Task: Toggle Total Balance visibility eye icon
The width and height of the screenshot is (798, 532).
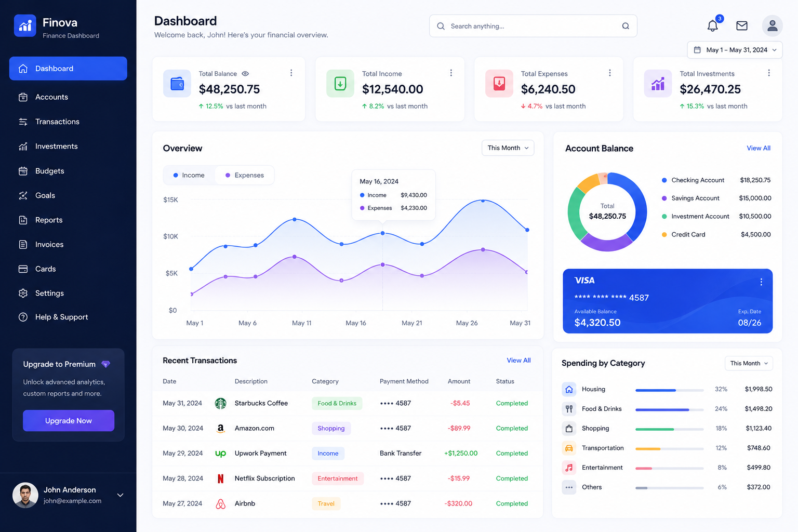Action: point(245,74)
